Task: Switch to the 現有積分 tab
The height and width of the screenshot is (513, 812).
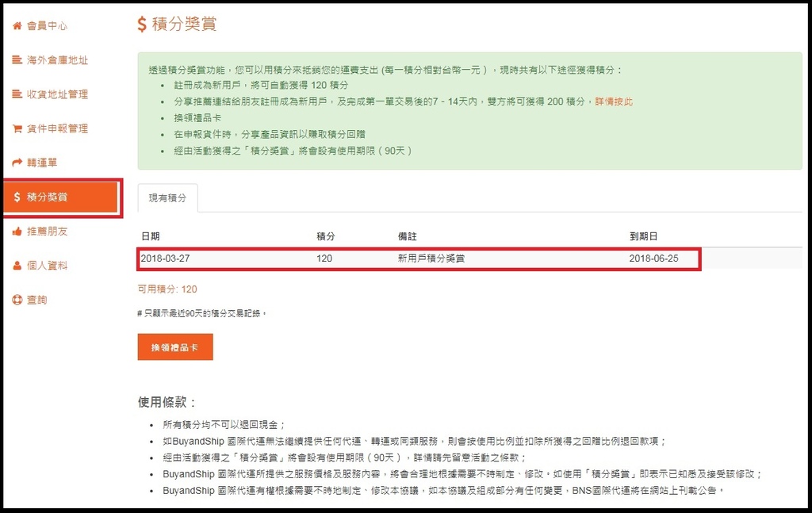Action: click(x=167, y=198)
